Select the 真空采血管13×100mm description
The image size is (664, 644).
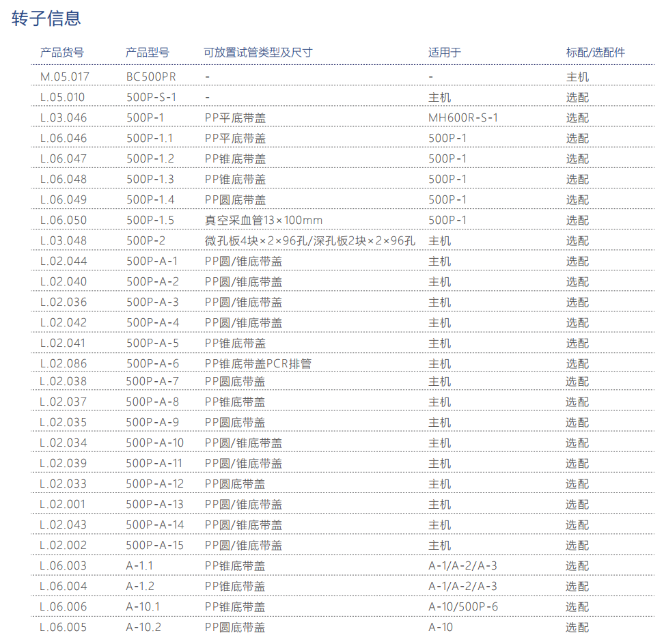coord(264,221)
